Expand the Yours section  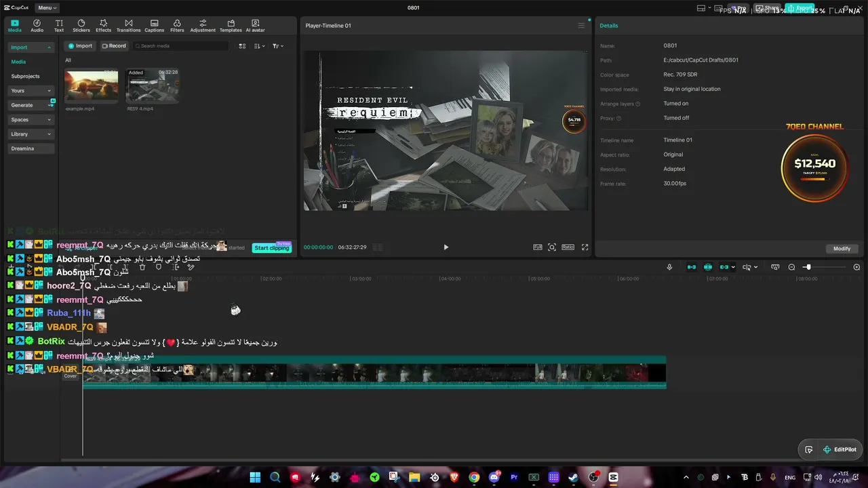pyautogui.click(x=31, y=90)
